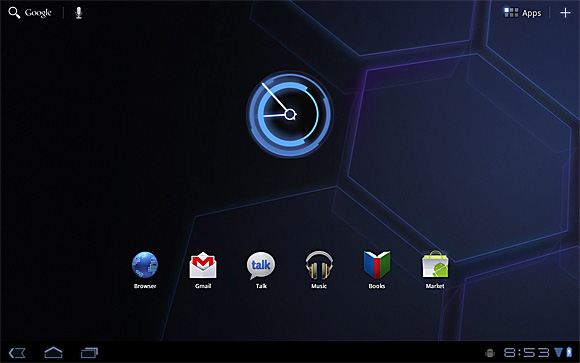This screenshot has height=363, width=580.
Task: Check the Wi-Fi signal status icon
Action: click(x=559, y=352)
